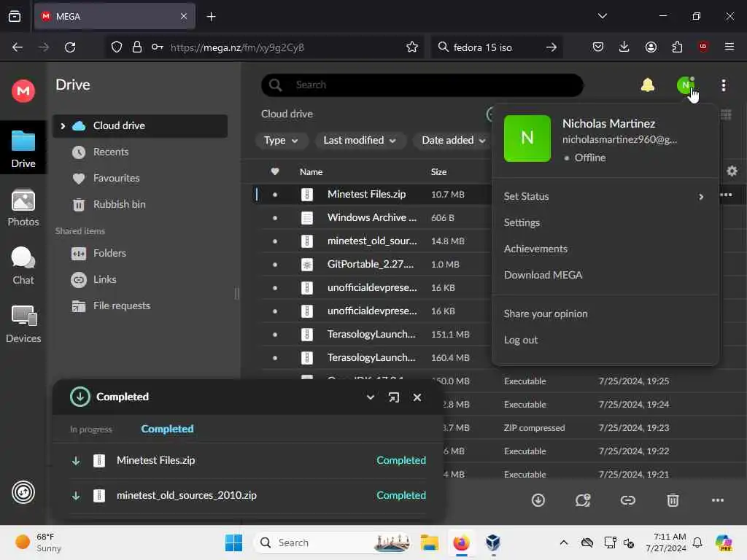The width and height of the screenshot is (747, 560).
Task: Select Achievements in account menu
Action: (x=535, y=249)
